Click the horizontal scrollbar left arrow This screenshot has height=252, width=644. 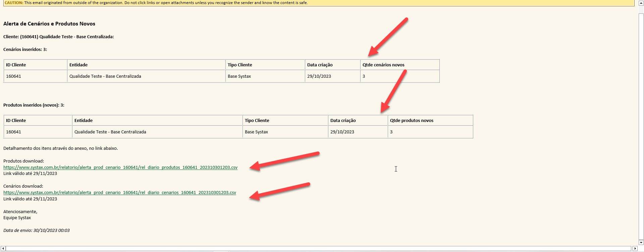click(x=3, y=248)
